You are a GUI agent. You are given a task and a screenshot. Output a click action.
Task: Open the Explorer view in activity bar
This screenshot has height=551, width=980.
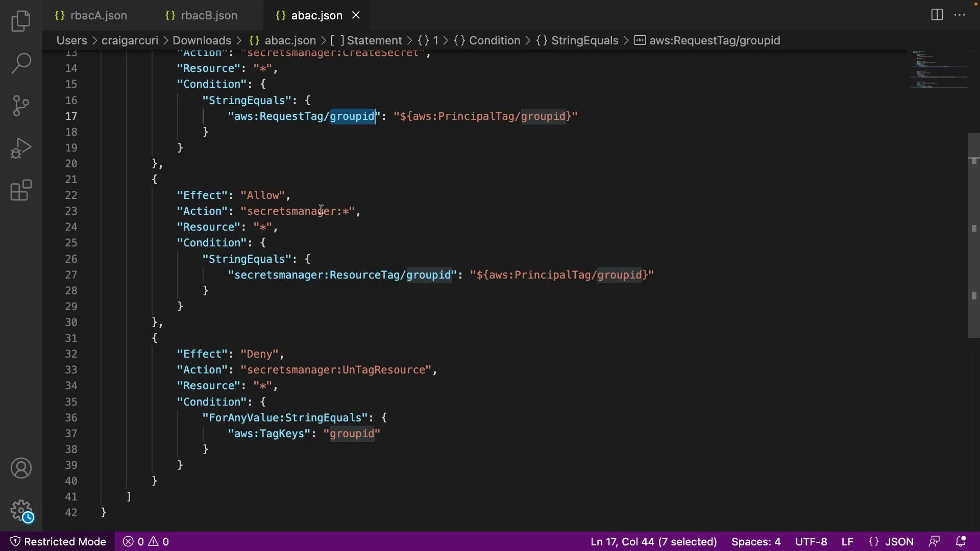[x=21, y=21]
